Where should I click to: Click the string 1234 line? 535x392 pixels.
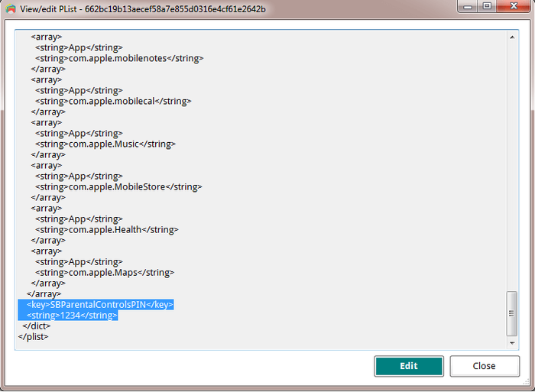coord(72,316)
